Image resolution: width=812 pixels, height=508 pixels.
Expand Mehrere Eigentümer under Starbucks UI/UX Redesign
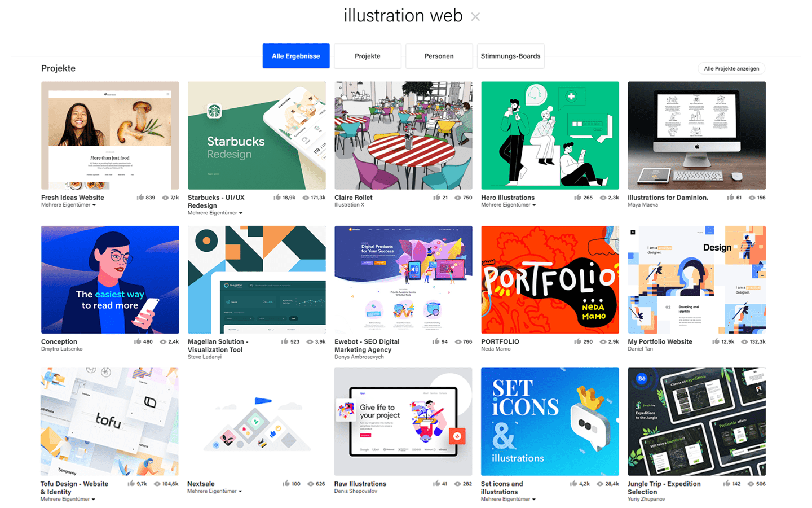(215, 213)
